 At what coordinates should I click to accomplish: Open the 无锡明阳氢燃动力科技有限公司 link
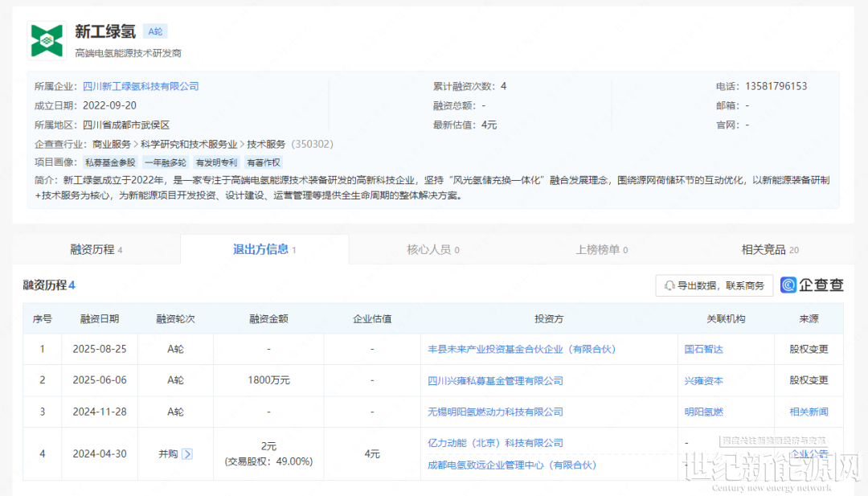[x=495, y=412]
